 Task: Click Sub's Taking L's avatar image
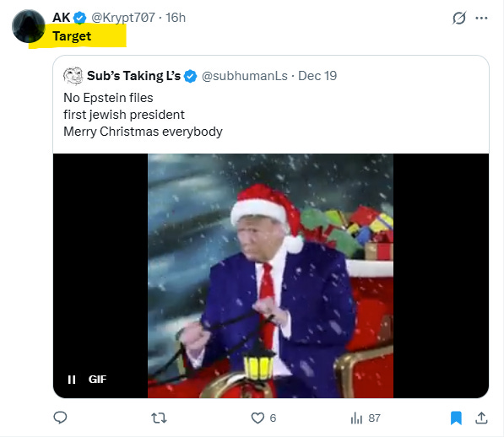(x=73, y=76)
